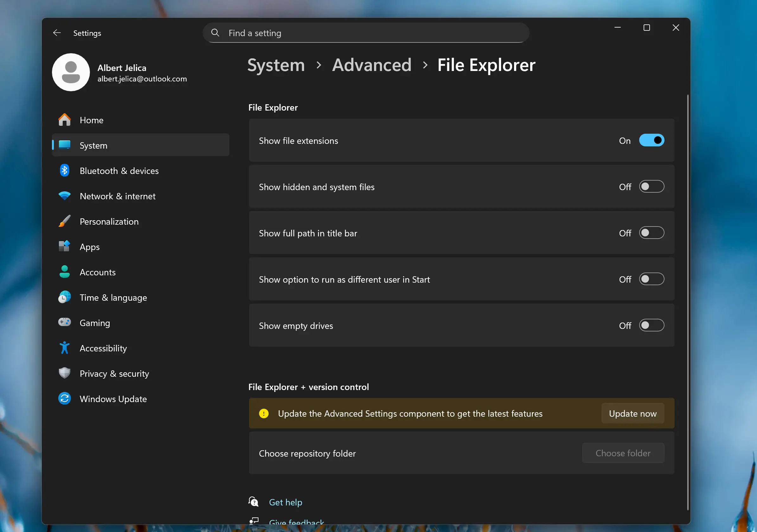Viewport: 757px width, 532px height.
Task: Enable Show hidden and system files
Action: pyautogui.click(x=651, y=187)
